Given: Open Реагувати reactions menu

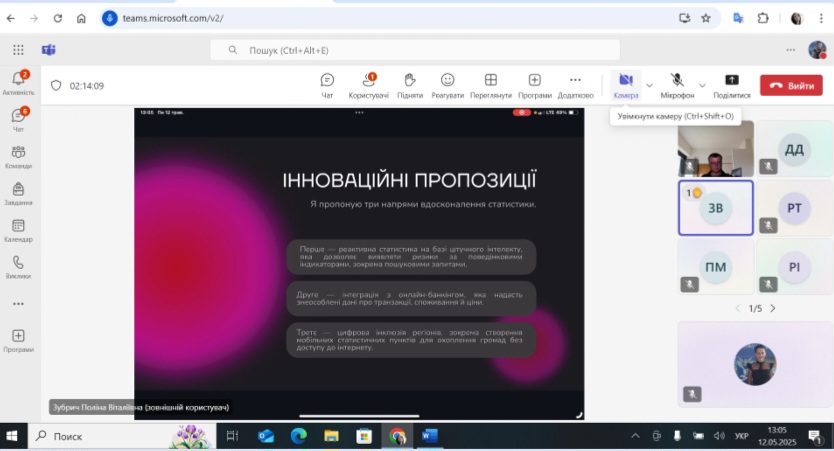Looking at the screenshot, I should coord(447,84).
